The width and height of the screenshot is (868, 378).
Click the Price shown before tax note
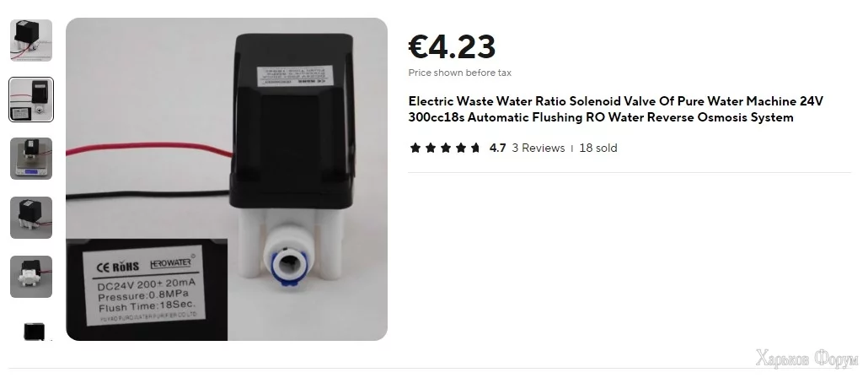pyautogui.click(x=459, y=73)
